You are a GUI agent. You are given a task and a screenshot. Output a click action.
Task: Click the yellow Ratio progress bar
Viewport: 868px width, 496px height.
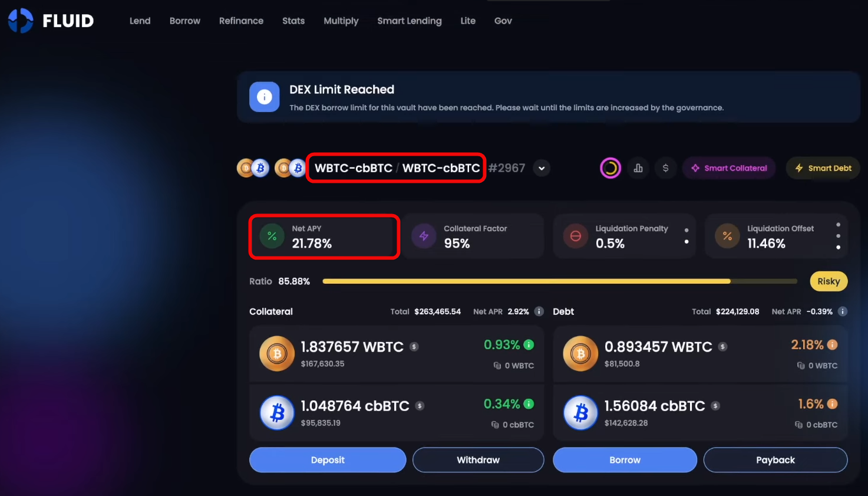pyautogui.click(x=560, y=281)
